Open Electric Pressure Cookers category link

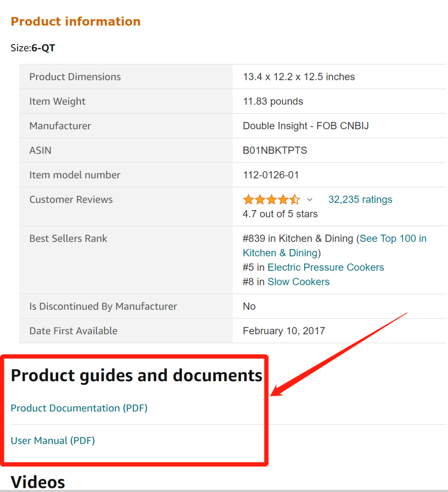coord(326,267)
